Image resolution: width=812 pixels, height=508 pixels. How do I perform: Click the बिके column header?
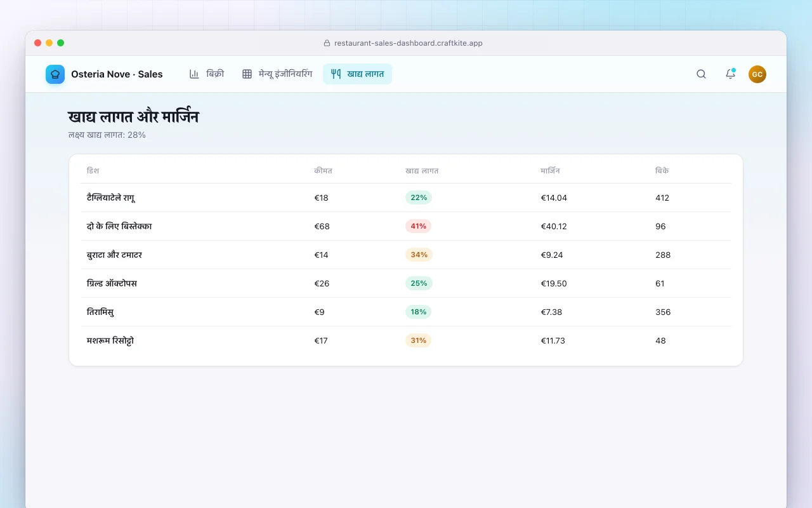(x=662, y=171)
